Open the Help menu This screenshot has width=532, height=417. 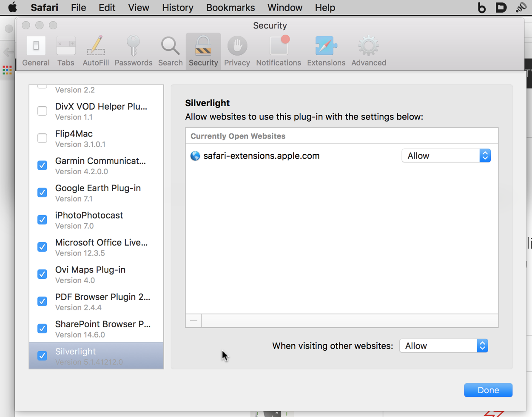[325, 8]
